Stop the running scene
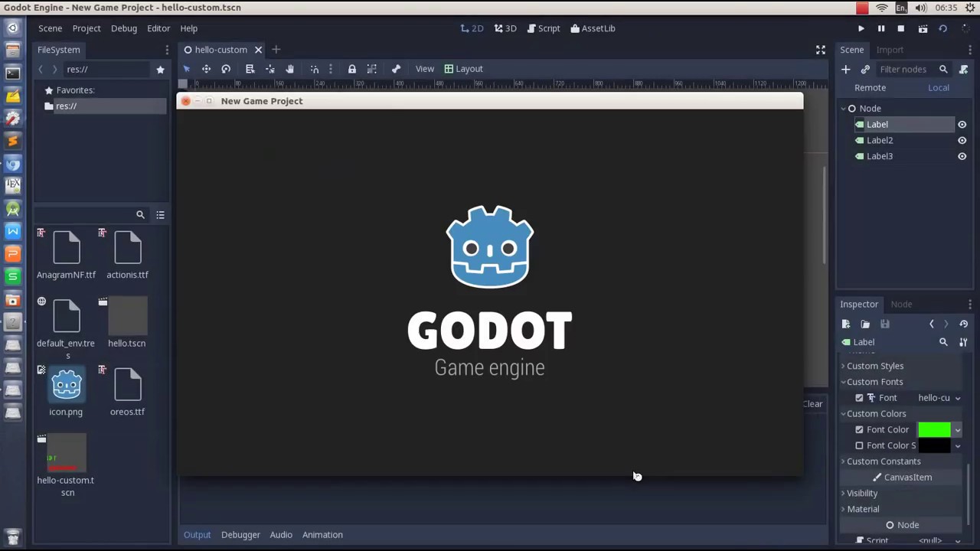 (x=900, y=28)
